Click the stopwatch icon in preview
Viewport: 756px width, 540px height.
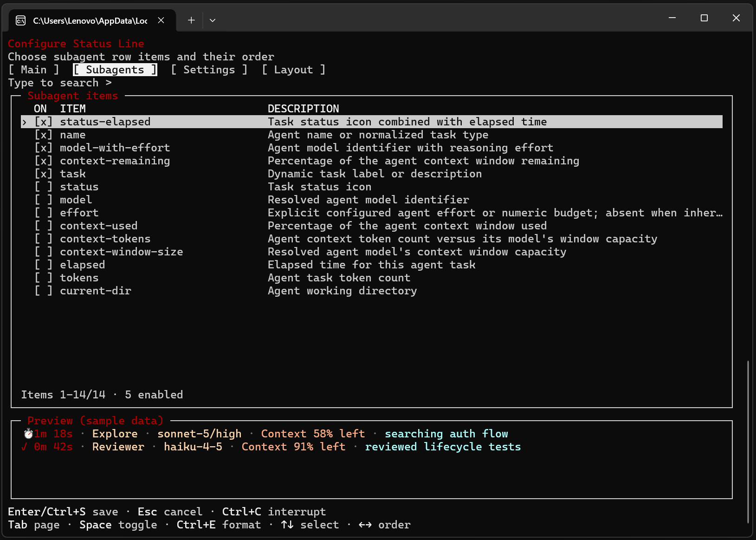28,434
